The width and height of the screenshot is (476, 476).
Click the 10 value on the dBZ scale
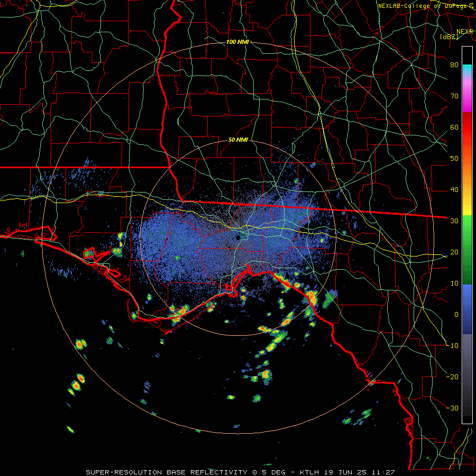click(x=454, y=283)
